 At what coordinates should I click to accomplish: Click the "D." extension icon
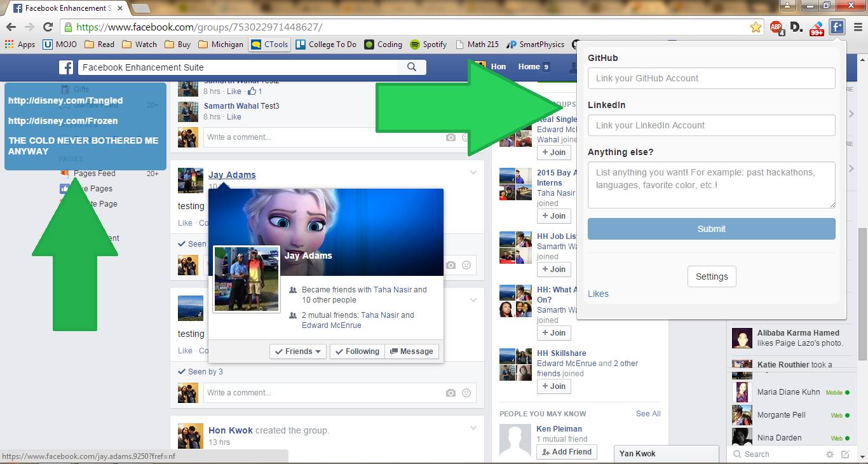[x=797, y=27]
